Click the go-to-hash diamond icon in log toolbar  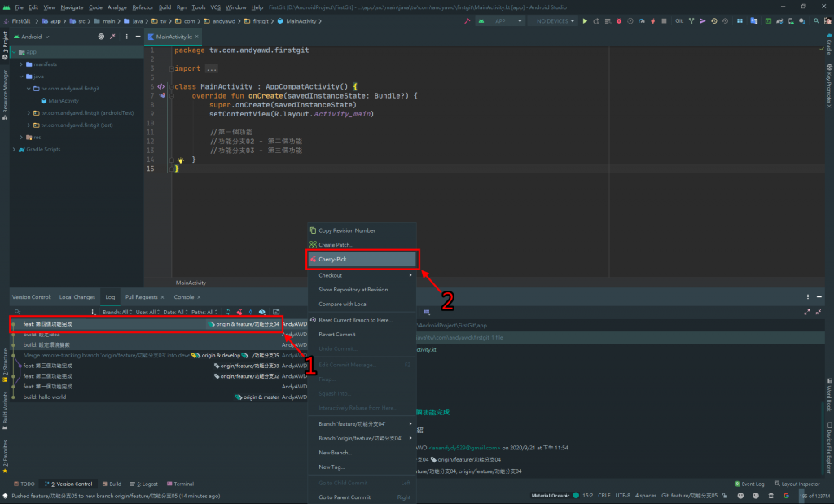(251, 312)
